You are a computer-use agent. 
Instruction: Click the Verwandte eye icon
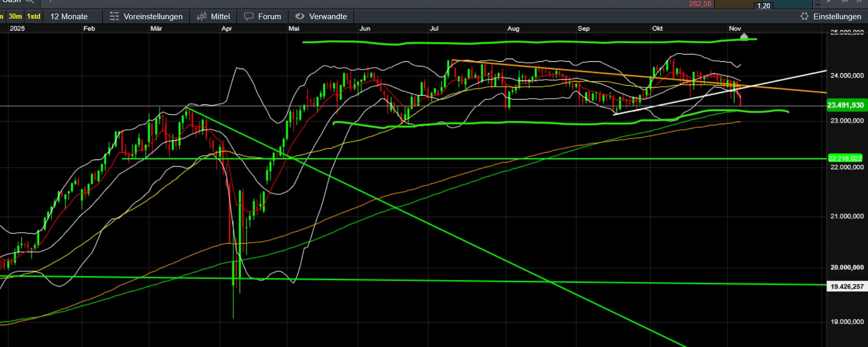300,17
